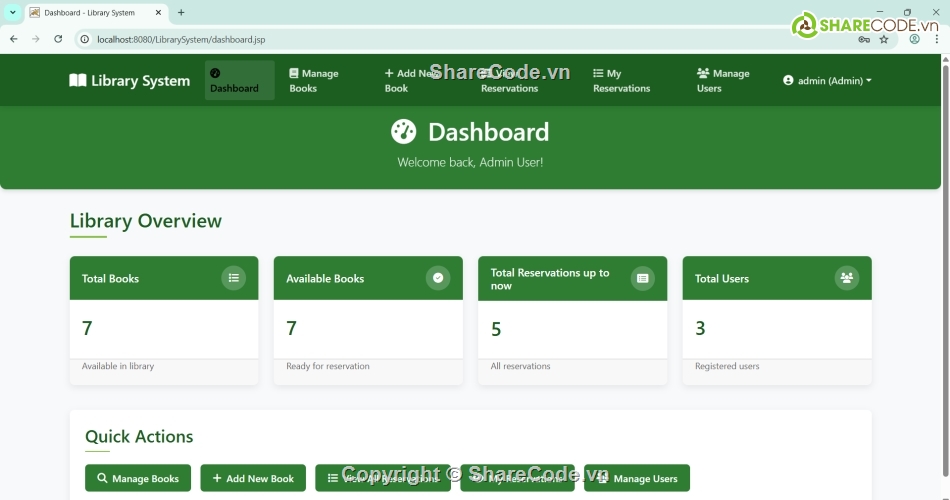Click the Add New Book quick action button
This screenshot has width=950, height=500.
coord(253,478)
